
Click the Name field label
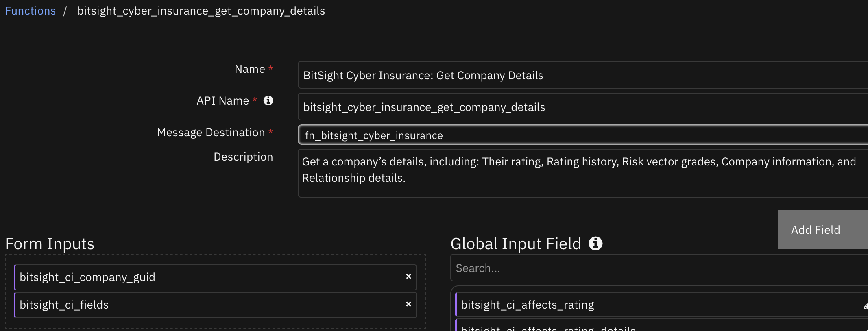pyautogui.click(x=250, y=69)
